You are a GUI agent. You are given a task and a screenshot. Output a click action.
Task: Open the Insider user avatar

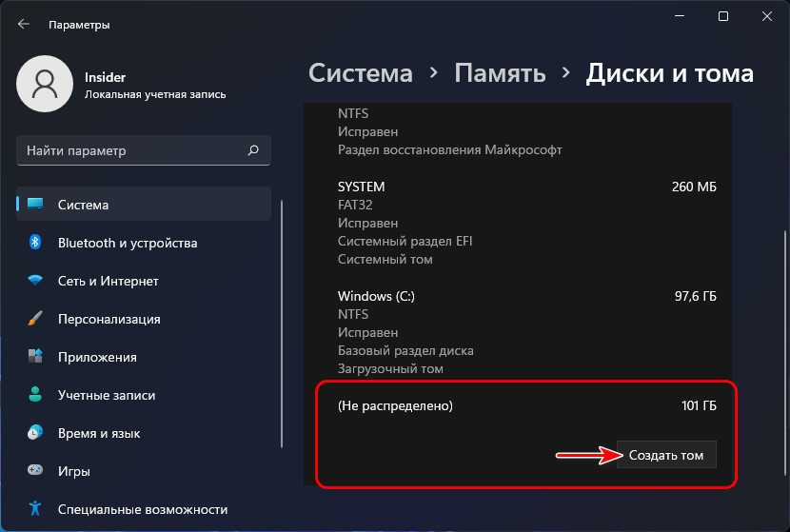pos(45,84)
